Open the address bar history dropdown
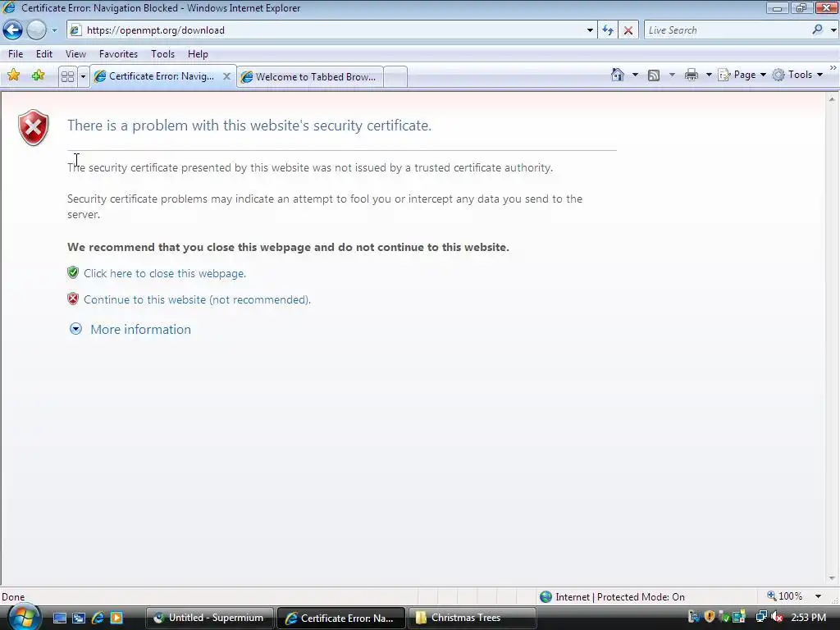 [x=590, y=30]
